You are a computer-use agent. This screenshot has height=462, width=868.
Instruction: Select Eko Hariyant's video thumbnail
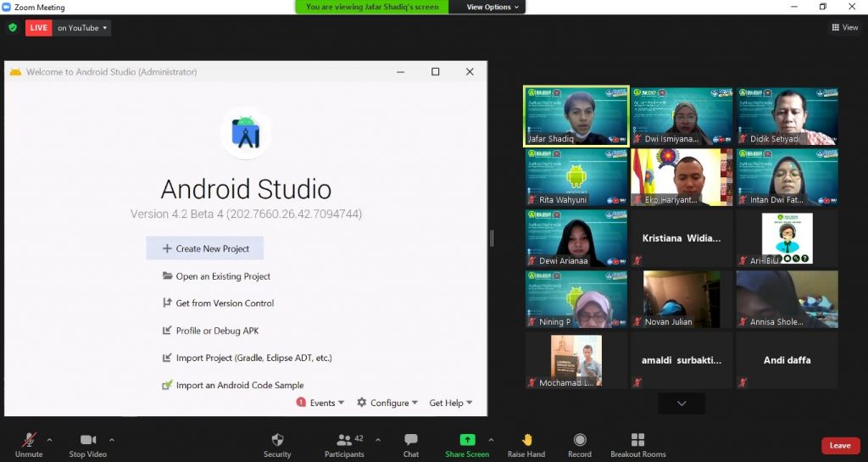pyautogui.click(x=682, y=177)
